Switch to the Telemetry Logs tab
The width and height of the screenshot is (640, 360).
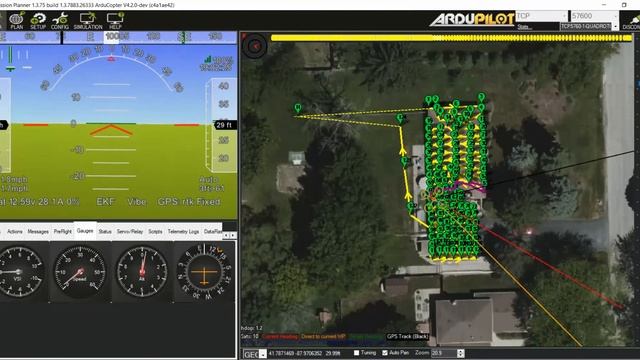pyautogui.click(x=183, y=231)
